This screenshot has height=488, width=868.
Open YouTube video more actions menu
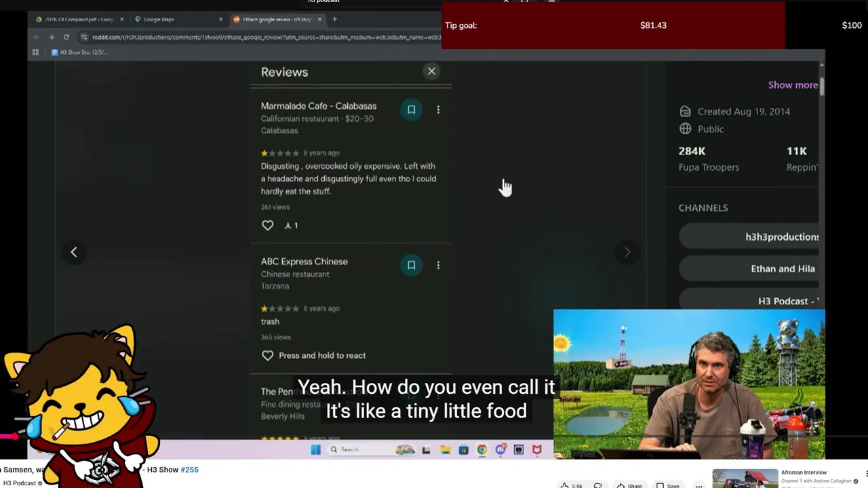click(698, 485)
